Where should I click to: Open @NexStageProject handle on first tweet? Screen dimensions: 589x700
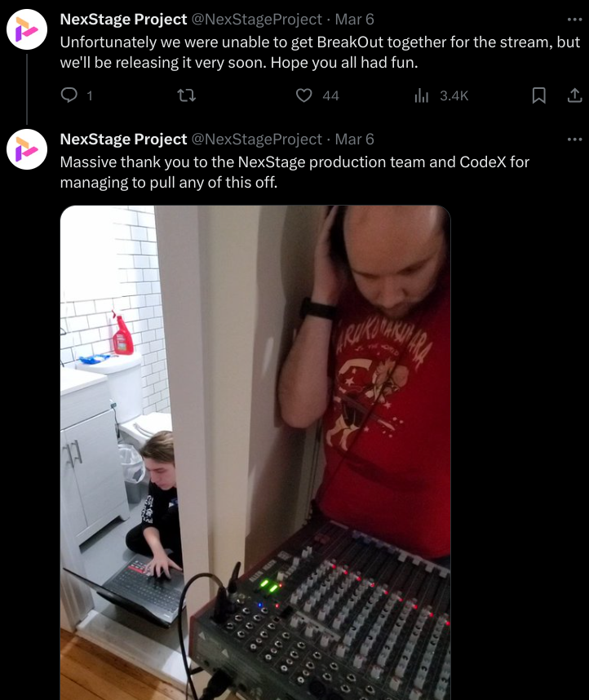[257, 20]
